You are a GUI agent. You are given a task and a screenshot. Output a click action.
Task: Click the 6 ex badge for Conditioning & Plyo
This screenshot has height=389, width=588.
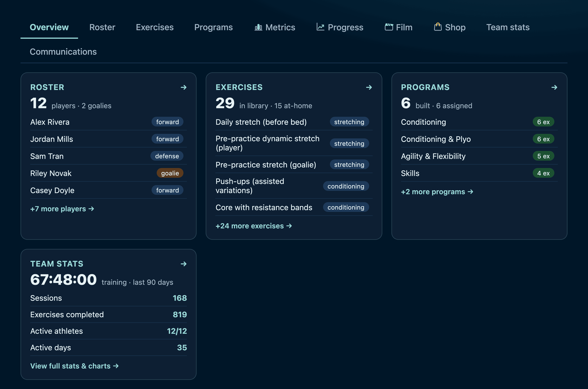pos(543,139)
